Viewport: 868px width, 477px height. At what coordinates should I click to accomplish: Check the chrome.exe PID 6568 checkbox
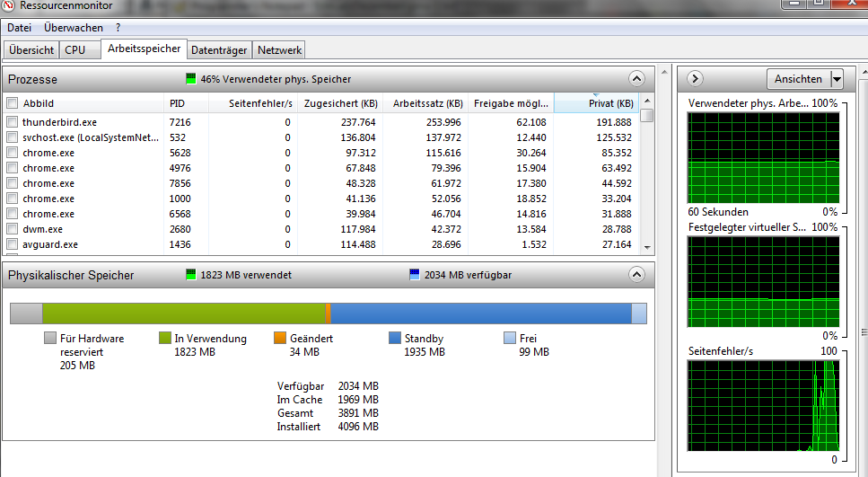(x=12, y=213)
